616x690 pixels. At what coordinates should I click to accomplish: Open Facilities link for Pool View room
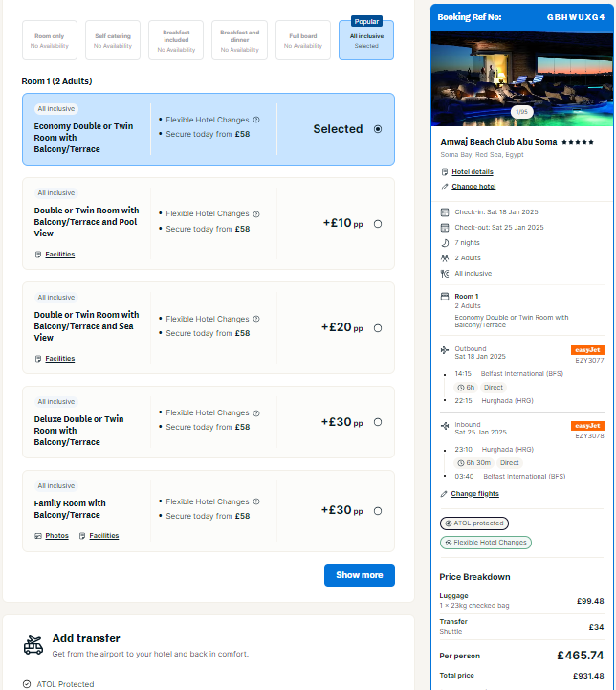click(x=60, y=255)
